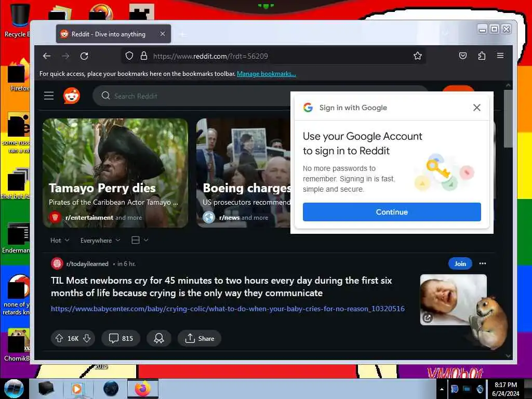This screenshot has width=532, height=399.
Task: Go back with the browser back arrow
Action: (x=47, y=56)
